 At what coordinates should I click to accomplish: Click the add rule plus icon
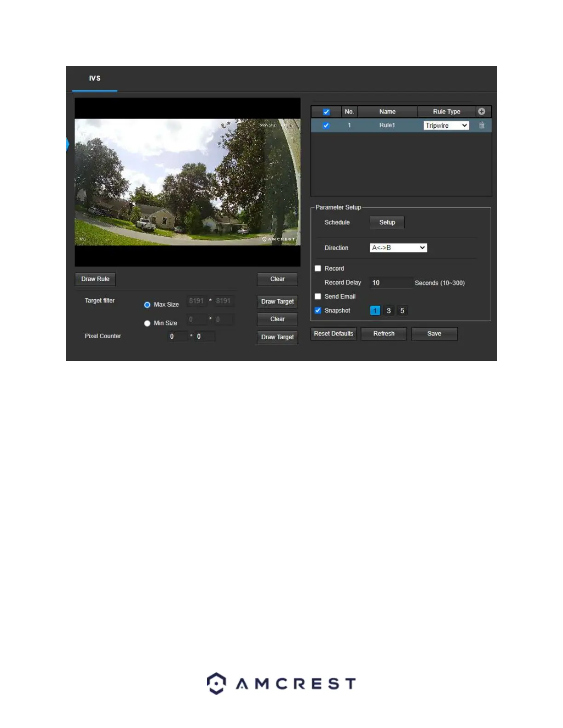482,111
